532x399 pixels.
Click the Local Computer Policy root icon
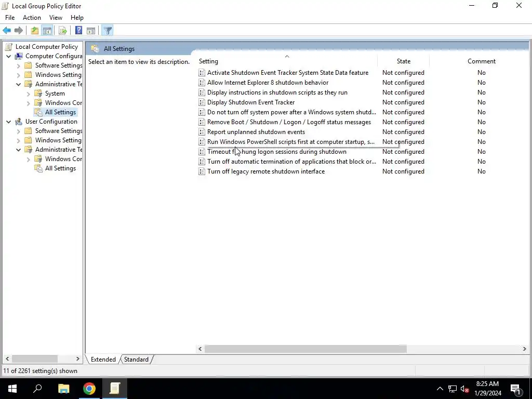[x=9, y=47]
